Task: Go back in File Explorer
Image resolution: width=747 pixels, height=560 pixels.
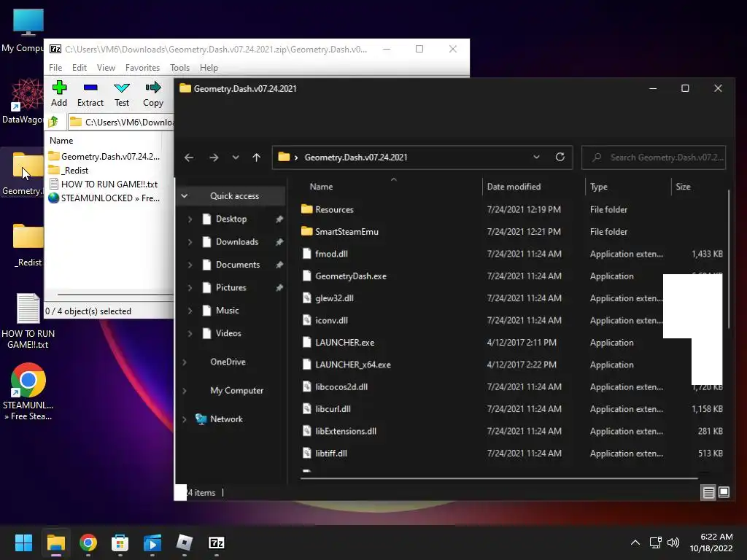Action: click(189, 157)
